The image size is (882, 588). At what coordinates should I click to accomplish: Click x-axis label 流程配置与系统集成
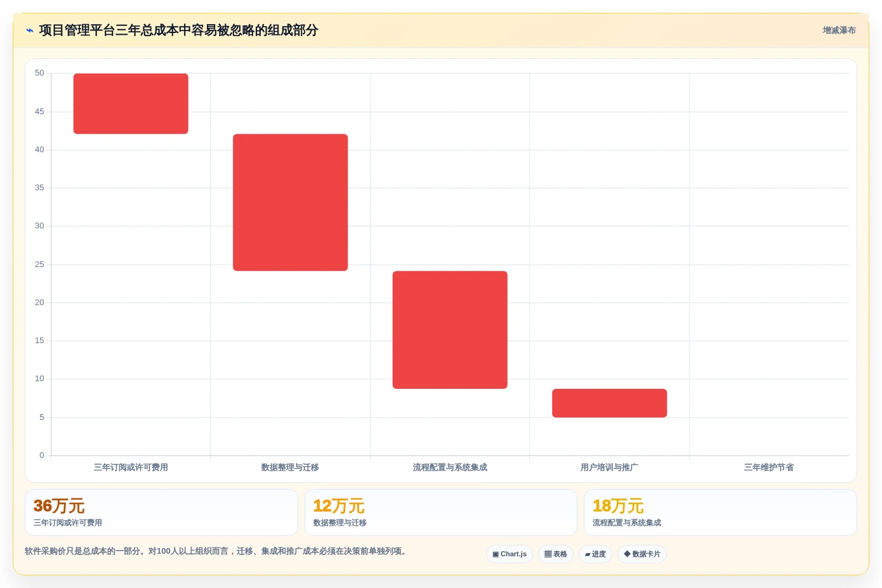(450, 467)
